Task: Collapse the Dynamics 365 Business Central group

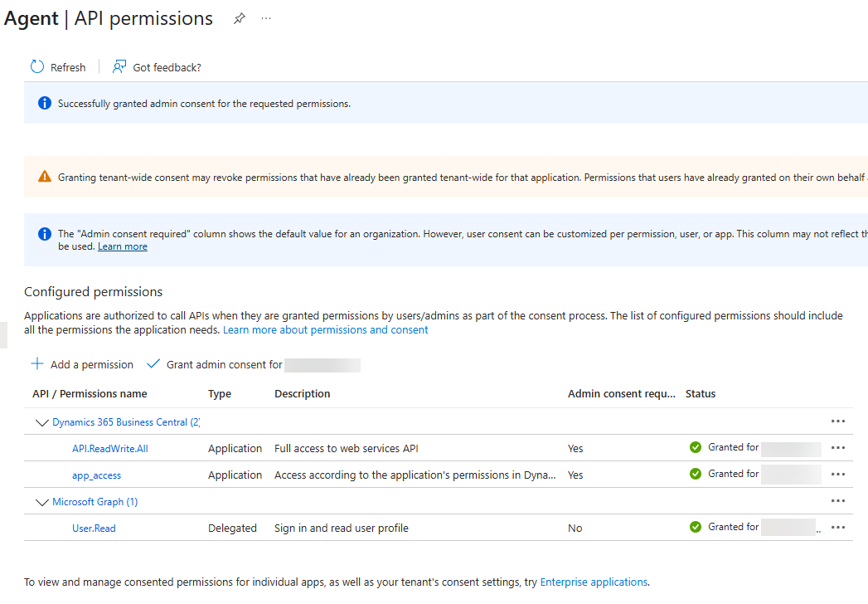Action: tap(42, 422)
